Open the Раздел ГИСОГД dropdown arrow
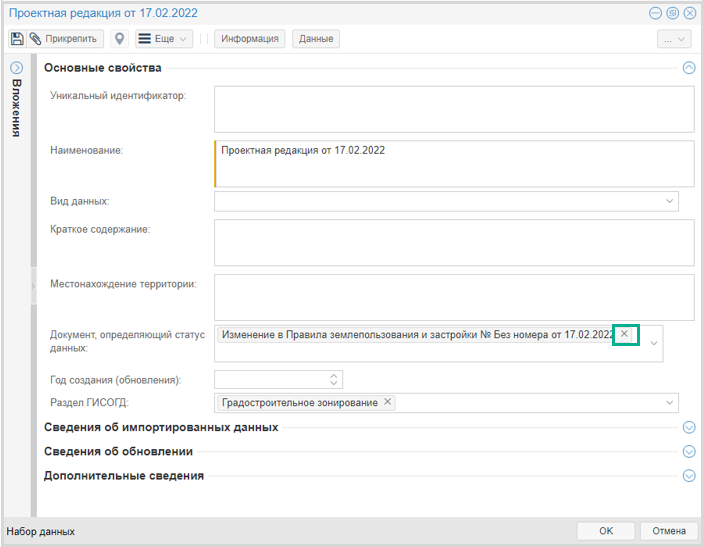Screen dimensions: 704x547 point(669,402)
